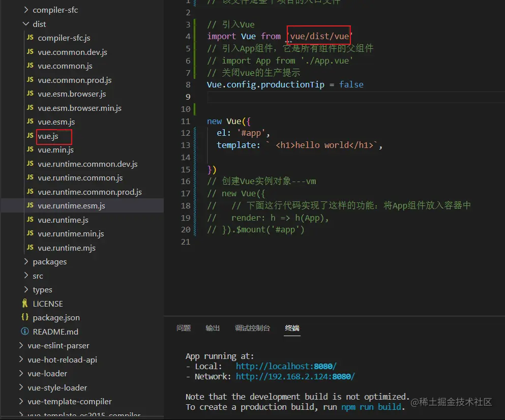The height and width of the screenshot is (420, 505).
Task: Click 'npm run build' text in terminal
Action: pyautogui.click(x=371, y=407)
